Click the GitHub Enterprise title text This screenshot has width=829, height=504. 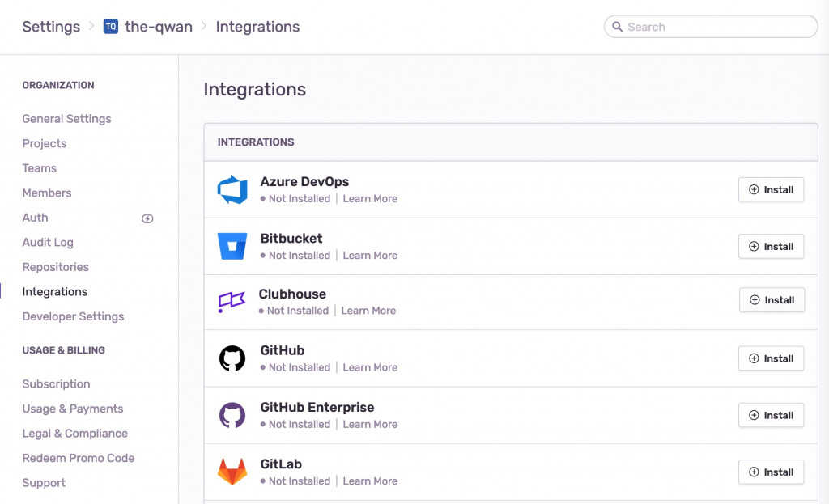click(317, 407)
